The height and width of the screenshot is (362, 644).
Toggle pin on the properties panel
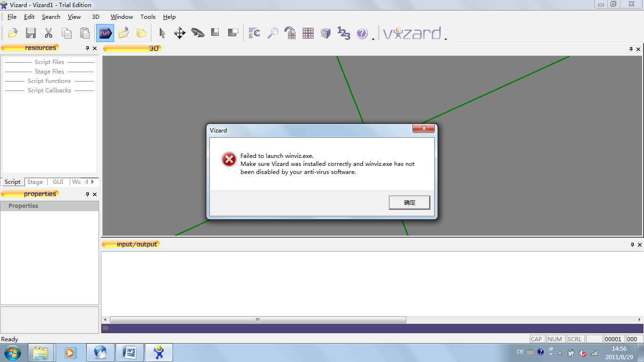(87, 194)
